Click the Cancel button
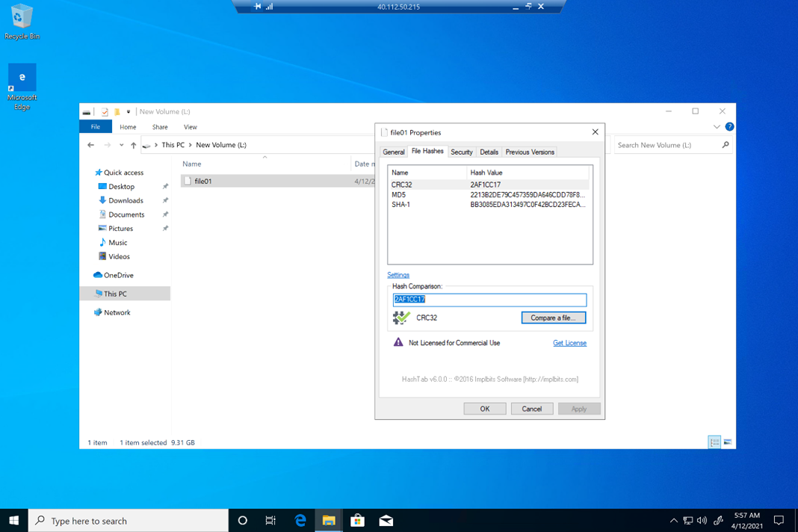 click(532, 409)
